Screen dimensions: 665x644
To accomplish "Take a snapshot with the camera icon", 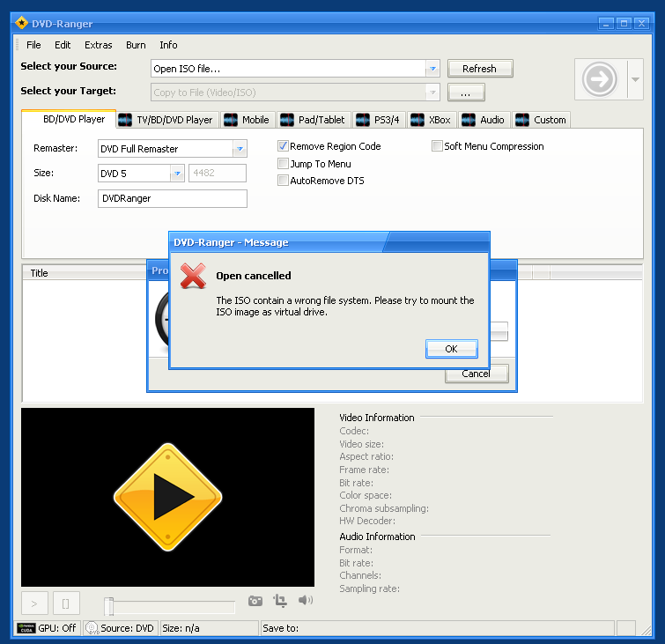I will pos(255,601).
